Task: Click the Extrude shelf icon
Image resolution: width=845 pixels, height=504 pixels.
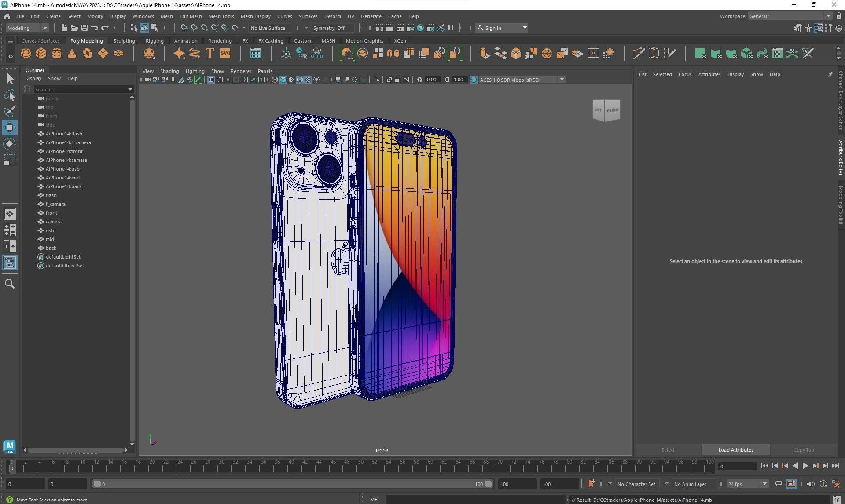Action: pyautogui.click(x=485, y=54)
